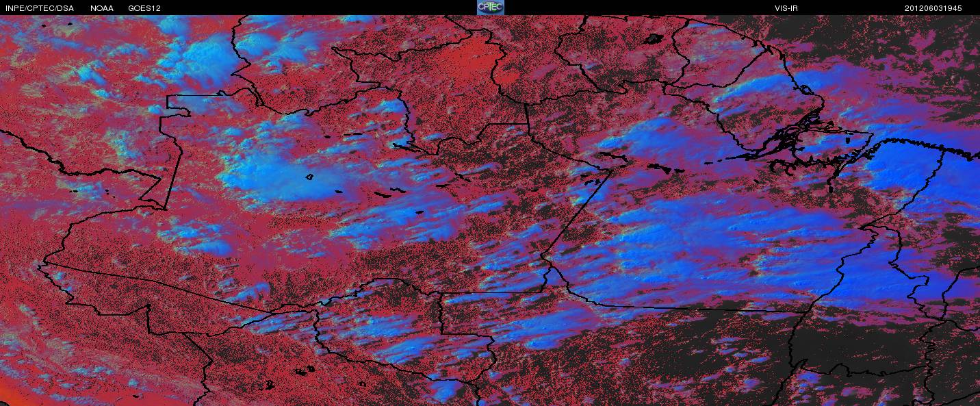The image size is (980, 406).
Task: Click the CPTEC logo in header
Action: click(x=490, y=8)
